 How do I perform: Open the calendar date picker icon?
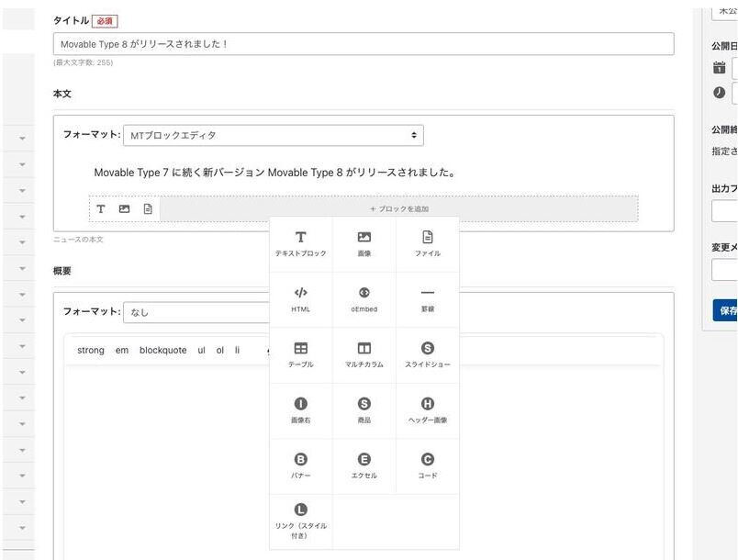click(719, 68)
